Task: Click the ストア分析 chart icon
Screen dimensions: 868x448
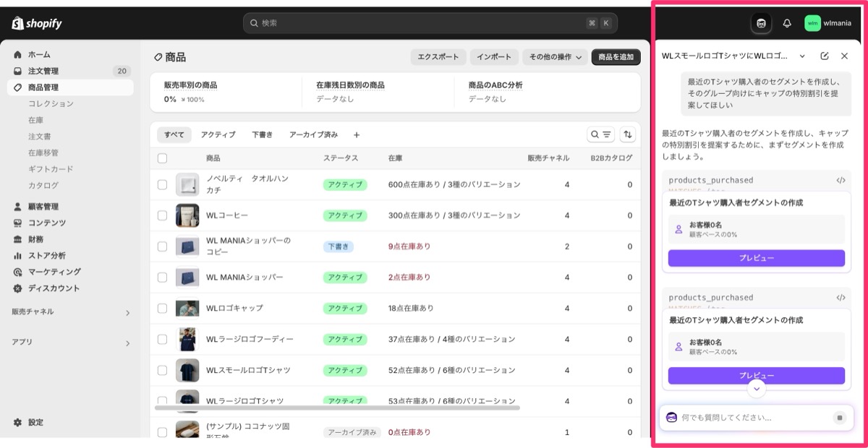Action: [x=18, y=256]
